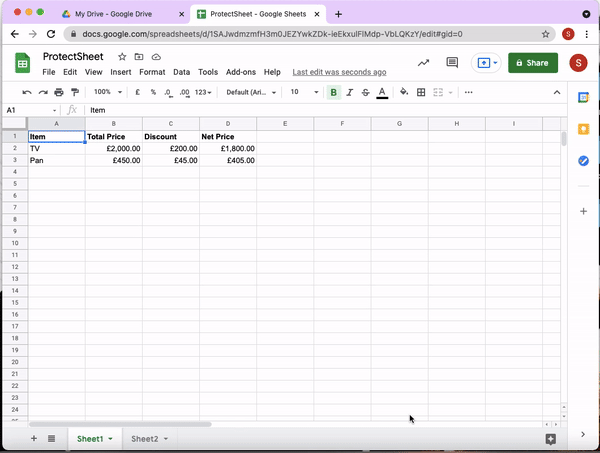Screen dimensions: 600x453
Task: Switch to the Sheet2 tab
Action: 144,439
